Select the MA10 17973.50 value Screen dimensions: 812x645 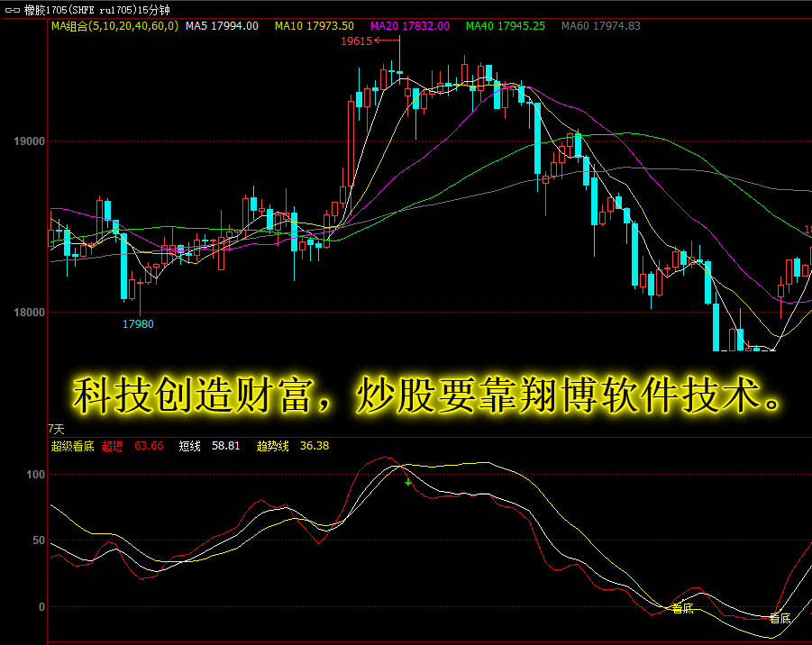315,26
